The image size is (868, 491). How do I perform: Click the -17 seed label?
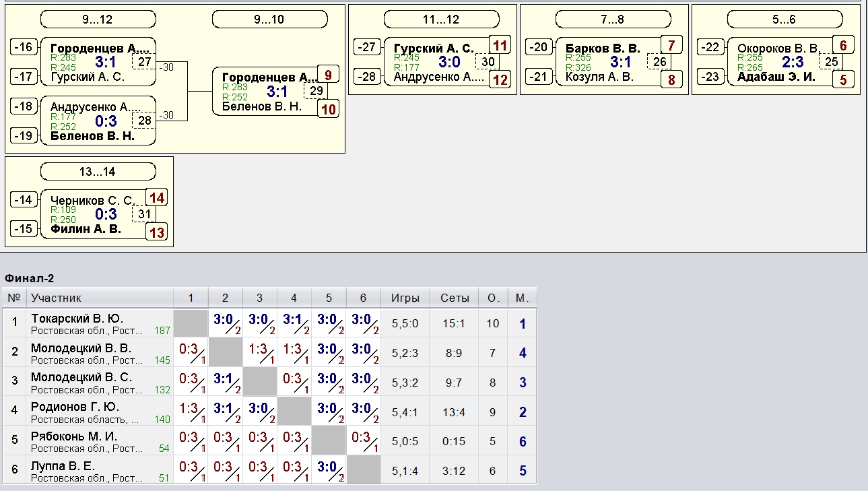[x=23, y=77]
